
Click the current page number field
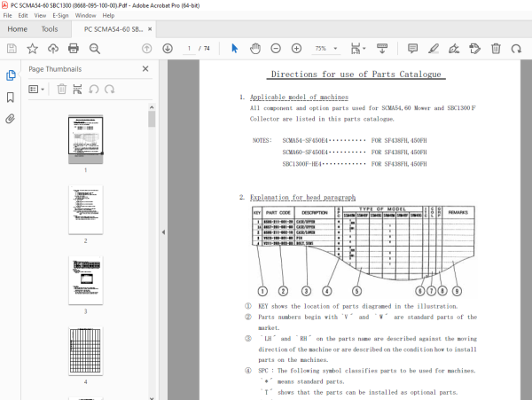189,49
